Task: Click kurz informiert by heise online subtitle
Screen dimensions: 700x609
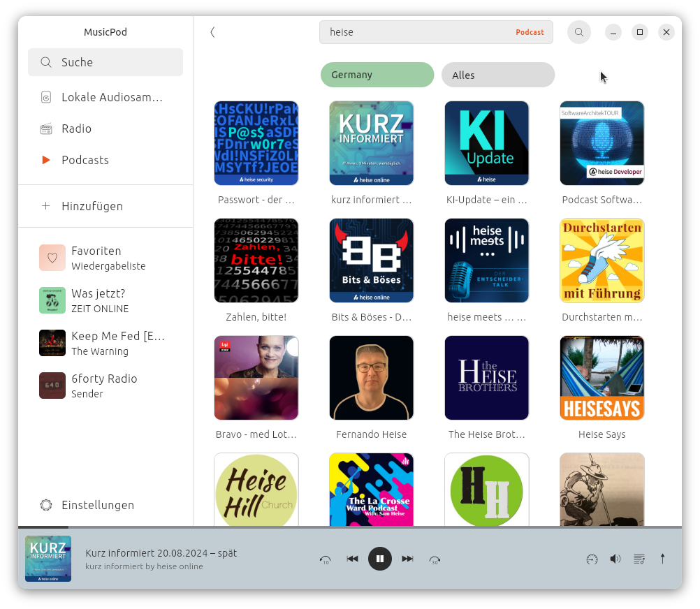Action: coord(144,566)
